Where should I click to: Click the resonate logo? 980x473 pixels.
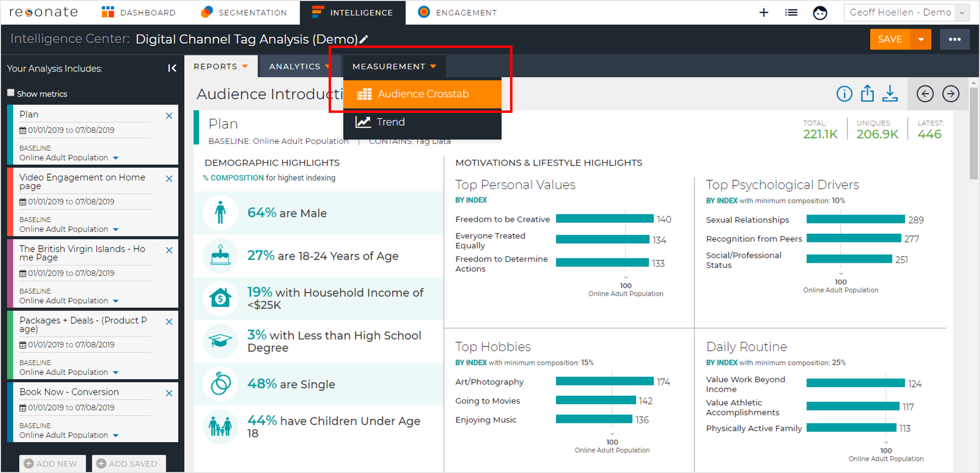point(44,12)
